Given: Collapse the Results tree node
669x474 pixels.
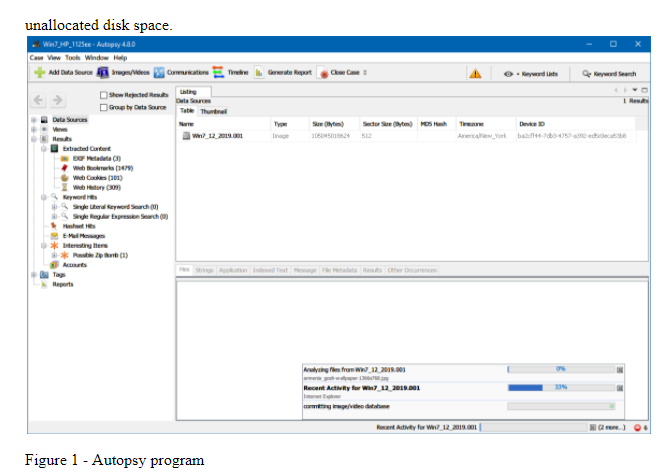Looking at the screenshot, I should click(x=34, y=139).
